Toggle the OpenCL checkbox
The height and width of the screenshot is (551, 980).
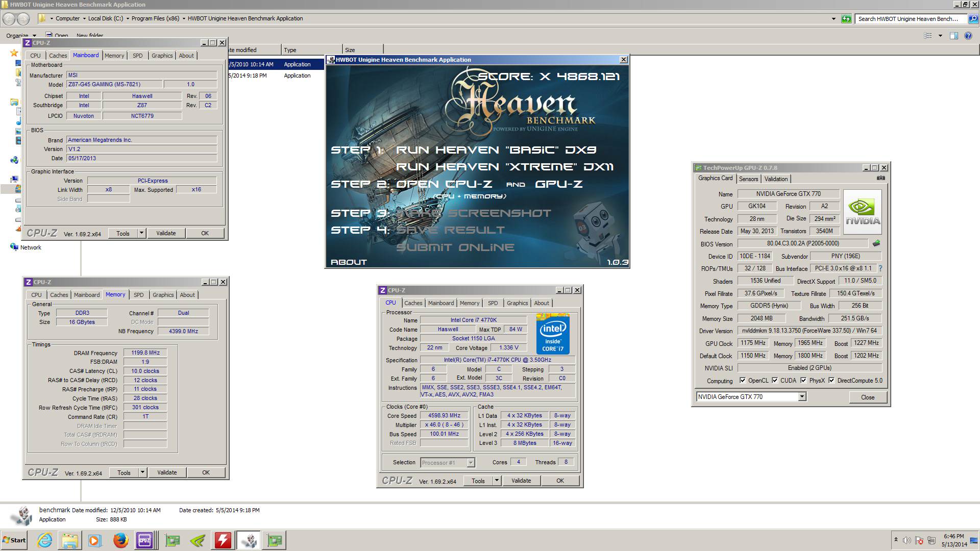tap(742, 380)
